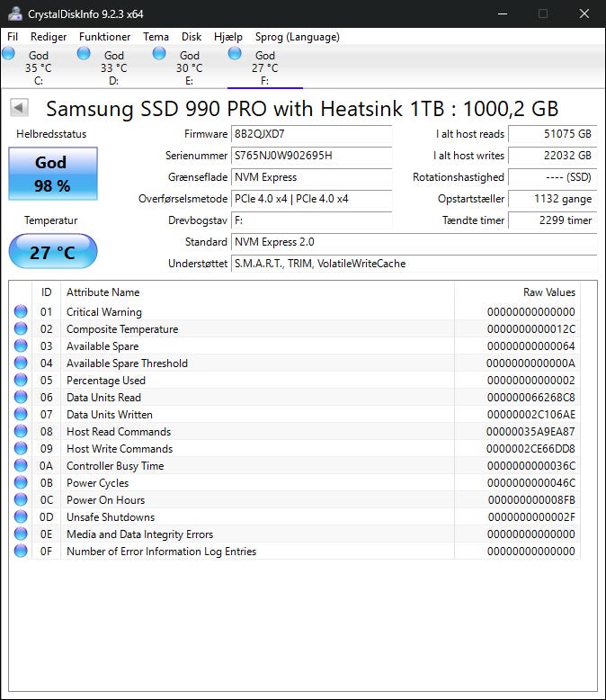Open the Sprog (Language) menu
Image resolution: width=606 pixels, height=700 pixels.
pos(298,37)
